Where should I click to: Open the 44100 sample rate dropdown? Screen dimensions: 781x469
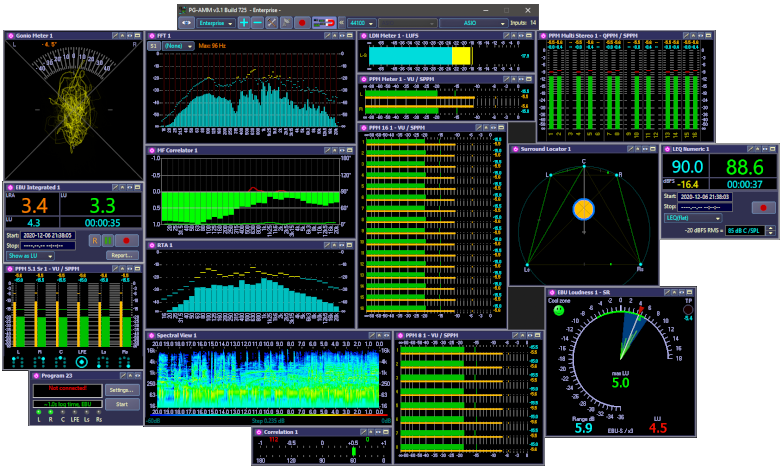pos(361,22)
